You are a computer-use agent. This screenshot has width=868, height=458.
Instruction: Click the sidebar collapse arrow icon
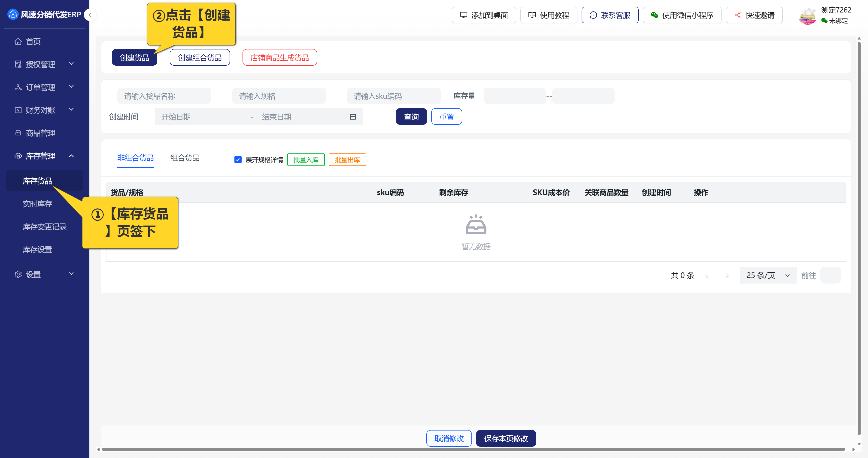point(90,15)
